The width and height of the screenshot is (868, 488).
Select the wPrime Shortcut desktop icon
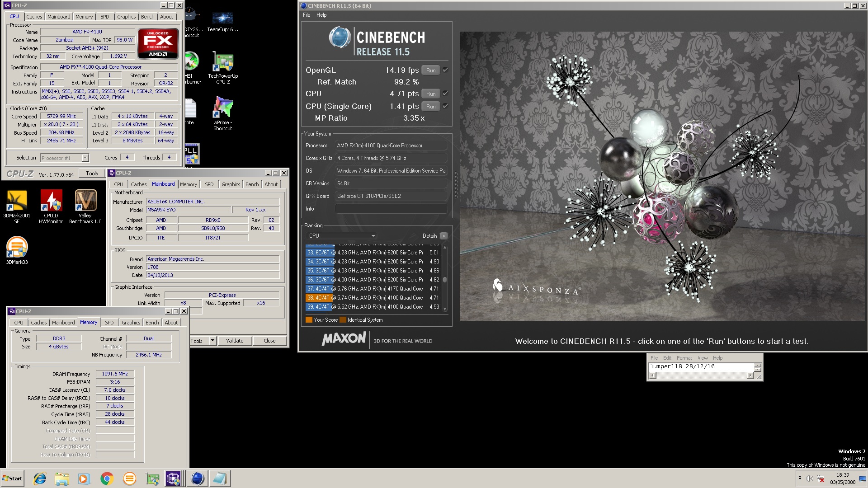pyautogui.click(x=223, y=113)
